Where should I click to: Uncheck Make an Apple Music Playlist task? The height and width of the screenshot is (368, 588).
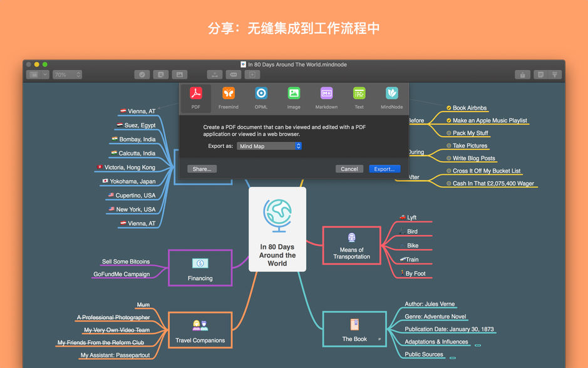[449, 120]
